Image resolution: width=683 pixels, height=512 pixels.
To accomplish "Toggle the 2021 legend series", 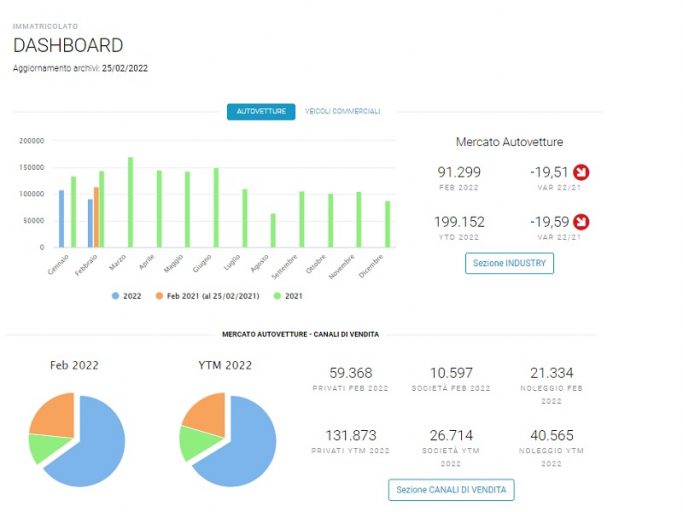I will pos(288,296).
